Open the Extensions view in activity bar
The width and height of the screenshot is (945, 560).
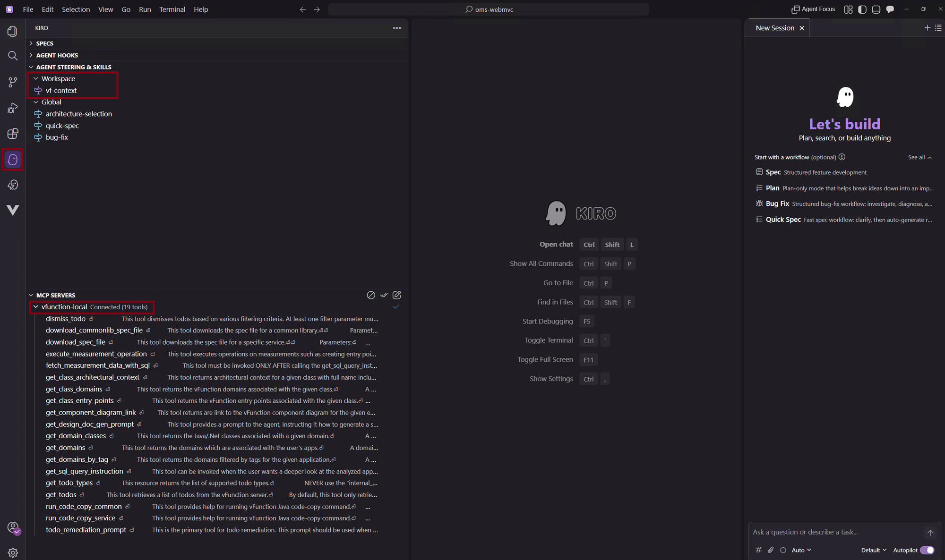13,134
